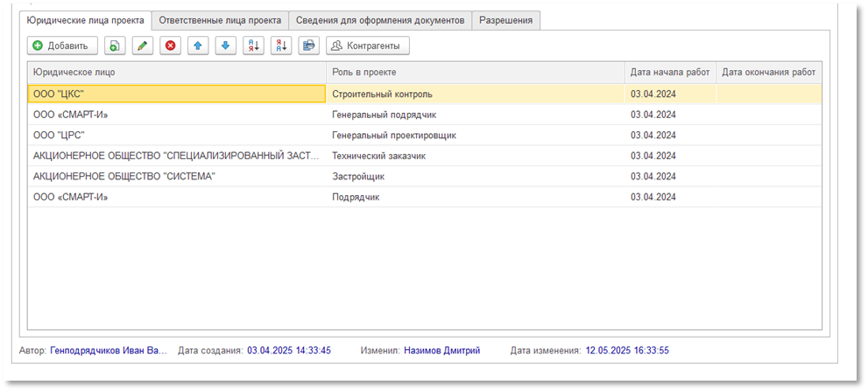Open the Контрагенты button
The image size is (868, 392).
coord(367,45)
